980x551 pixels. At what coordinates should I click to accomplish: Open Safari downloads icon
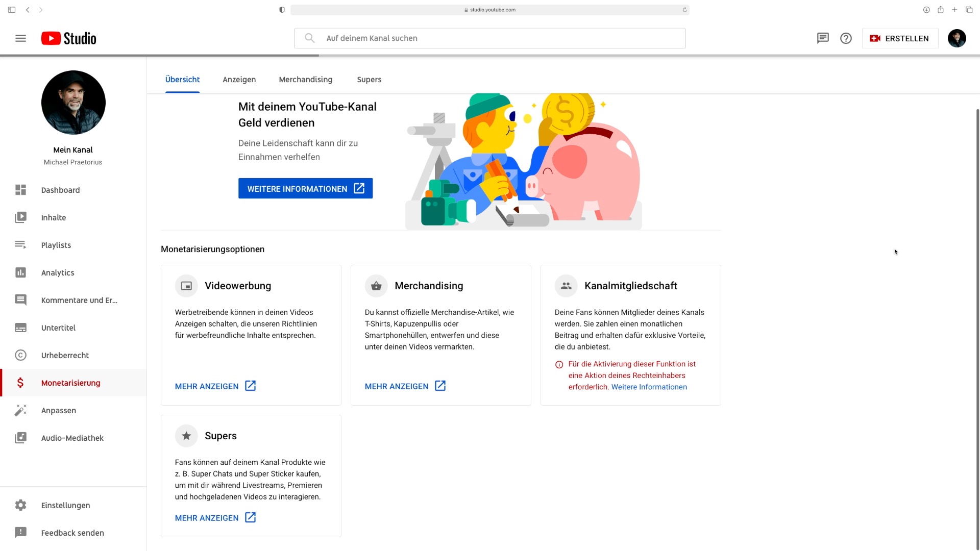[926, 10]
